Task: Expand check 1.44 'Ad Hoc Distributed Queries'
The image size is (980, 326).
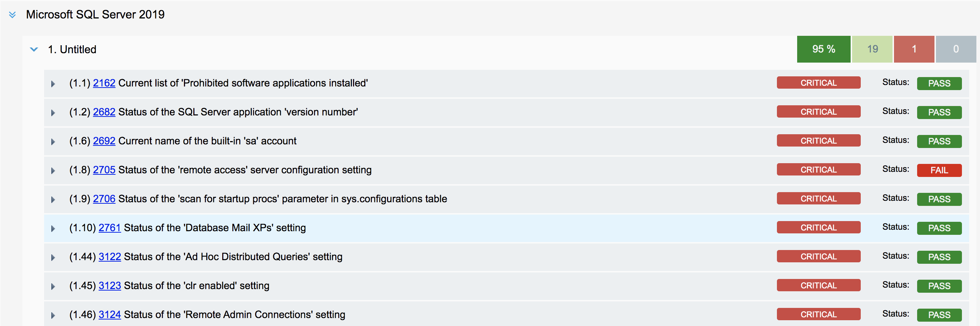Action: [53, 257]
